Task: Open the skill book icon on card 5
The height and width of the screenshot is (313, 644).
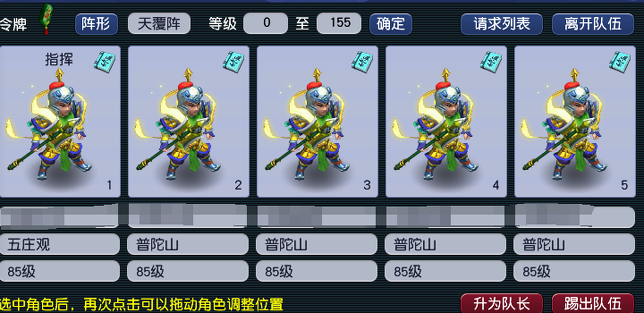Action: click(x=620, y=61)
